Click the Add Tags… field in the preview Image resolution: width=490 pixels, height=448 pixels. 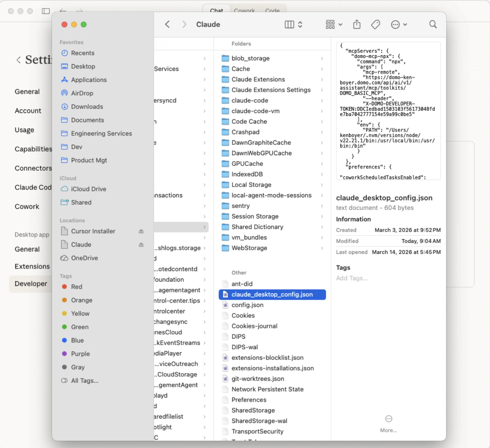point(352,278)
